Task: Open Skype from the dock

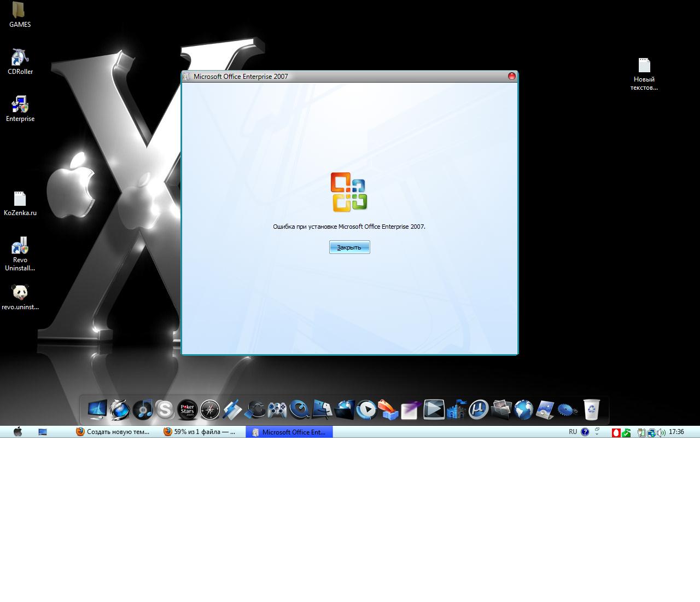Action: (165, 409)
